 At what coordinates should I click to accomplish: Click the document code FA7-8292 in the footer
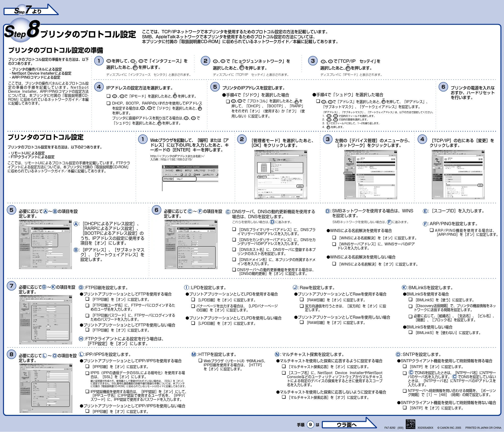[x=390, y=428]
